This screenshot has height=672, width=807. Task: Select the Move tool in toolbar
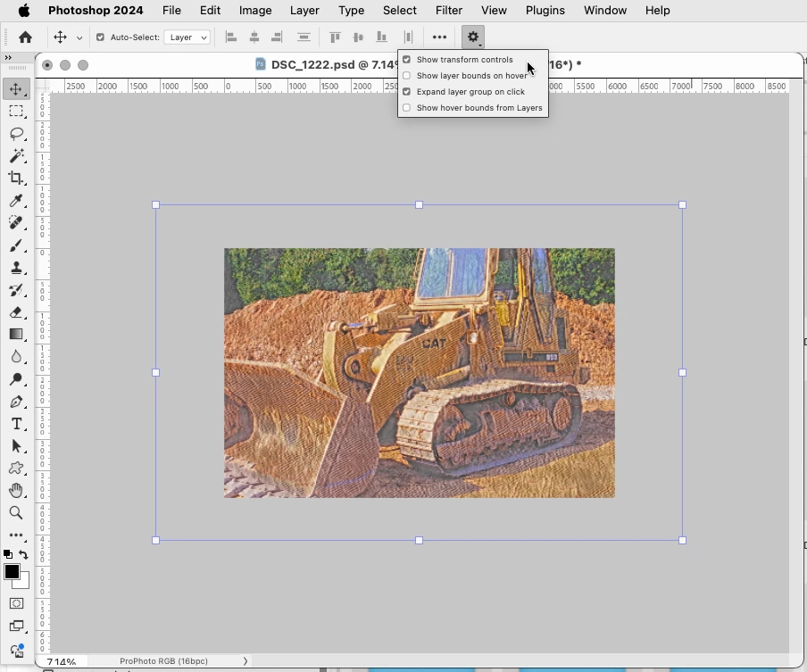16,88
